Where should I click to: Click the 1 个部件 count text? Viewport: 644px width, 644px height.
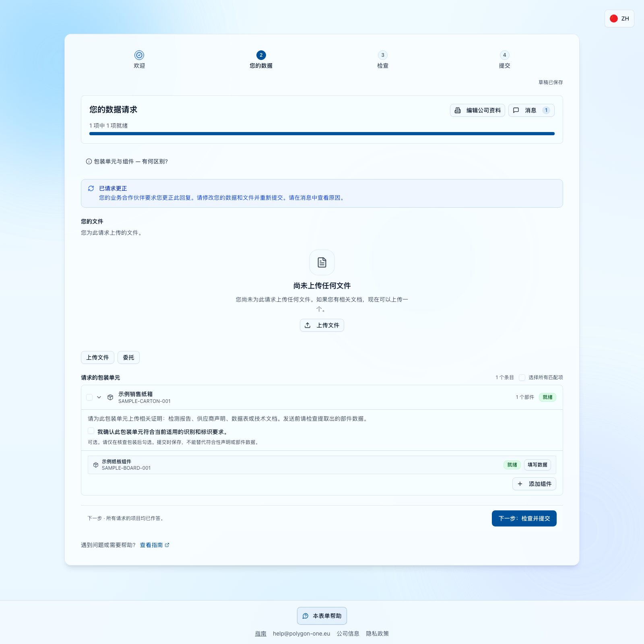click(x=525, y=397)
